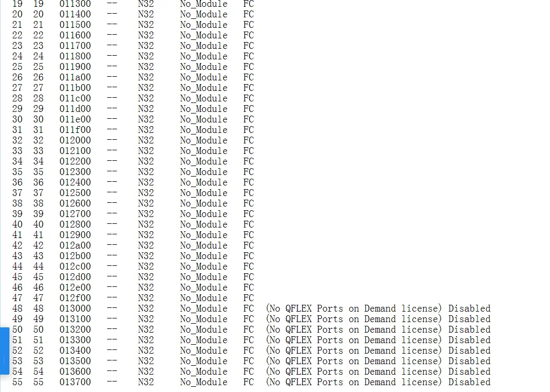Select port address 013000 in row 48

point(75,308)
